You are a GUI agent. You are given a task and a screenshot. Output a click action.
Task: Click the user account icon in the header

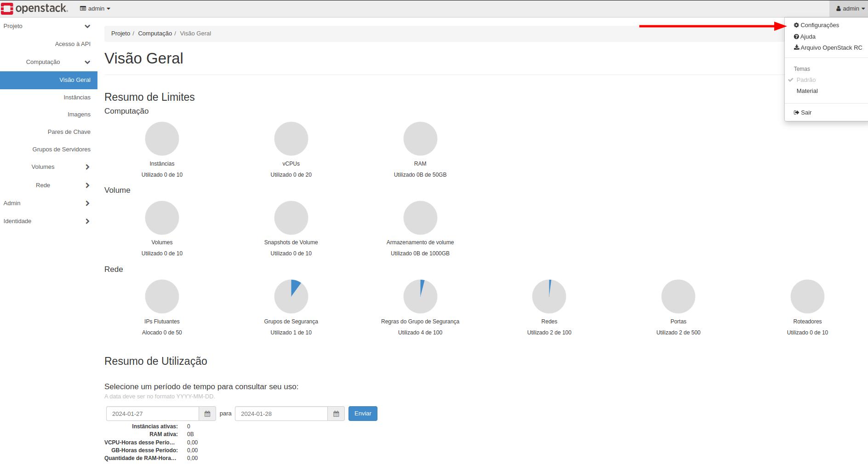tap(838, 8)
